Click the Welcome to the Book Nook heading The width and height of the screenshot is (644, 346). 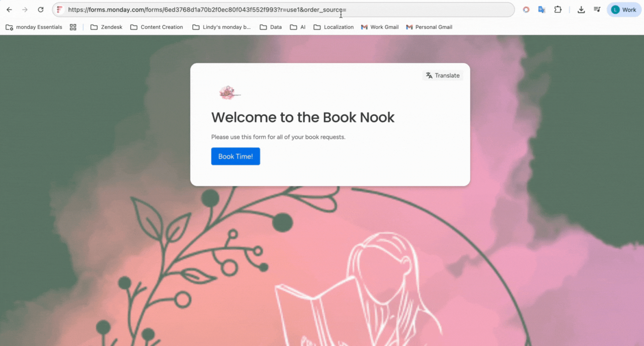(x=303, y=117)
